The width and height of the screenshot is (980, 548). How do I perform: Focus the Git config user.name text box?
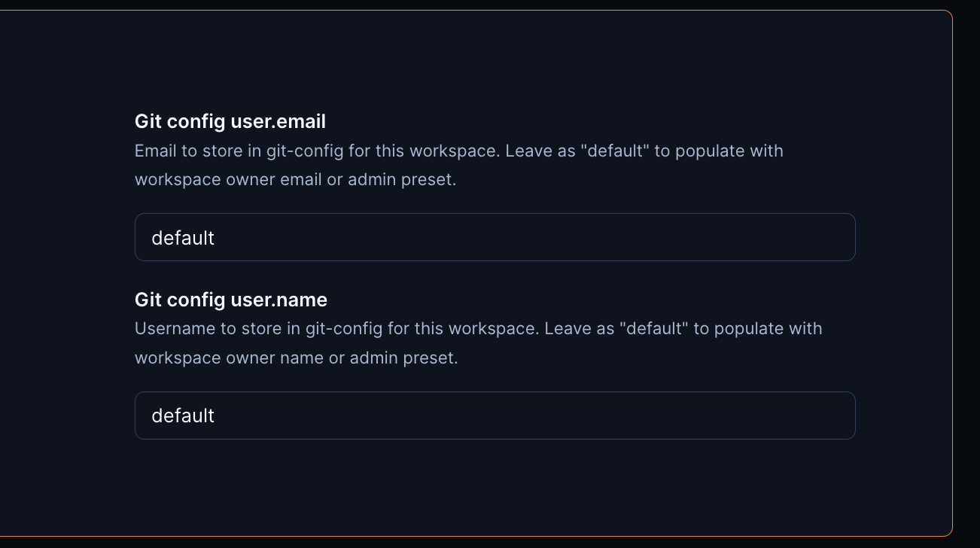(495, 416)
